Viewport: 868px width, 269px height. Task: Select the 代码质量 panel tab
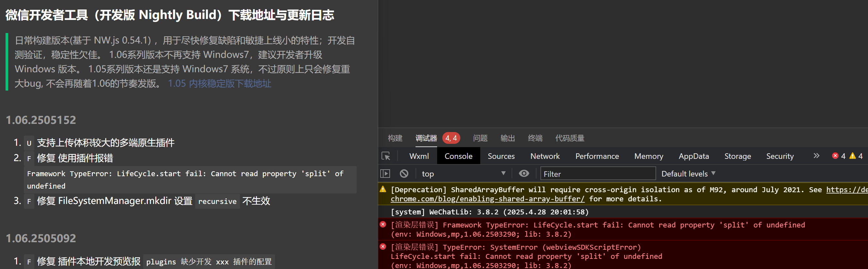[570, 138]
